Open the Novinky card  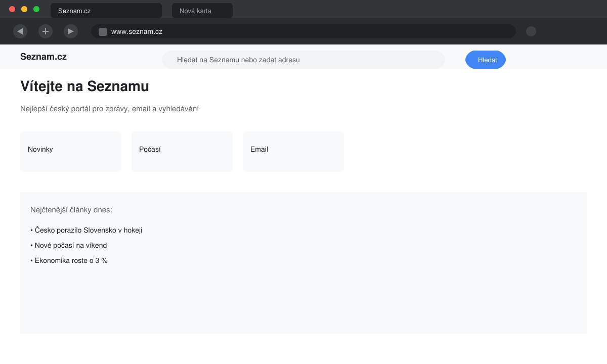(71, 152)
